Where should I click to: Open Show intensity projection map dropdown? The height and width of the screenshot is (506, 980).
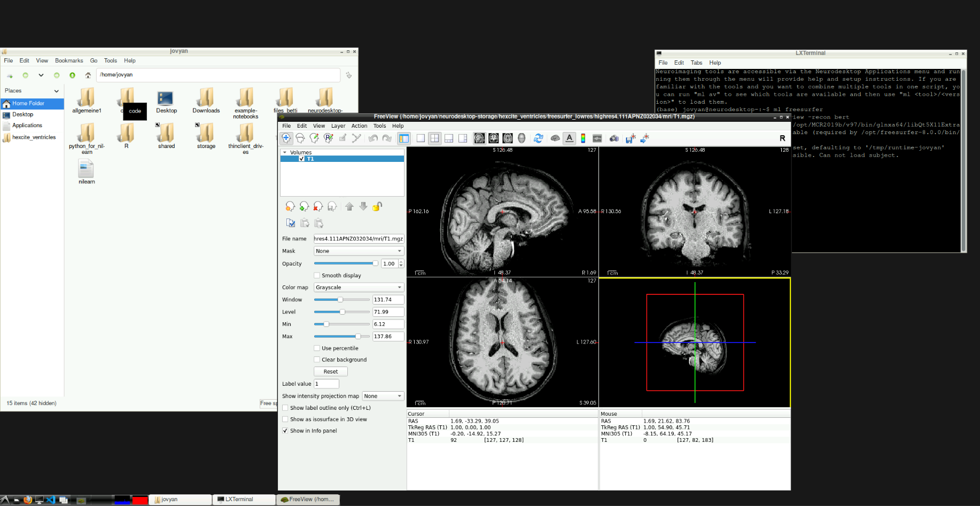pos(383,396)
